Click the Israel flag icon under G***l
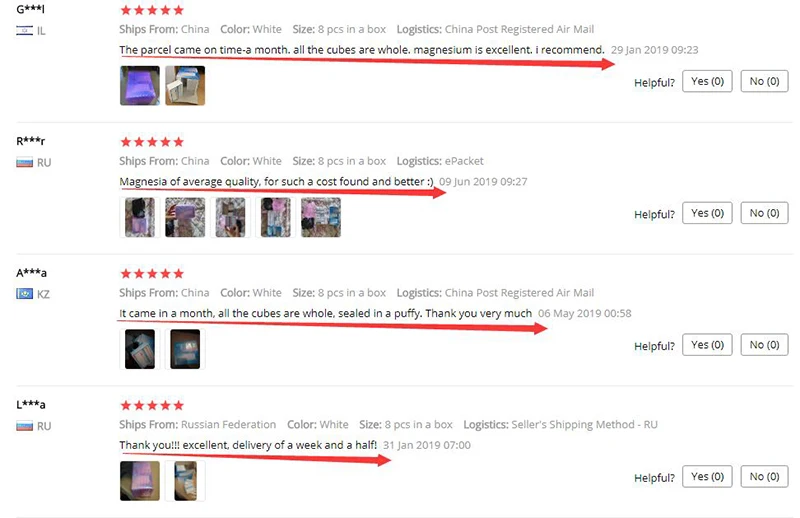Viewport: 800px width, 518px height. [24, 31]
